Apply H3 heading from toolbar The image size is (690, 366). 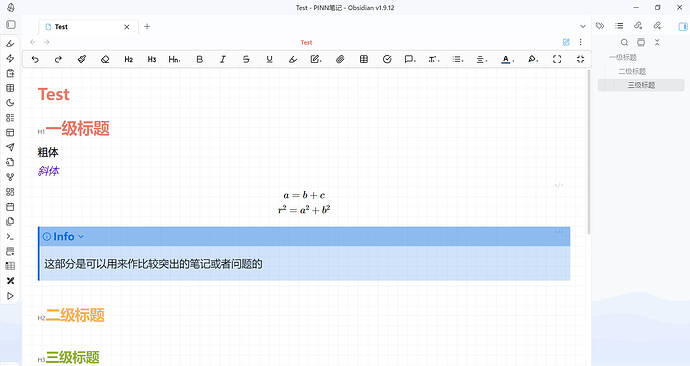click(x=152, y=59)
